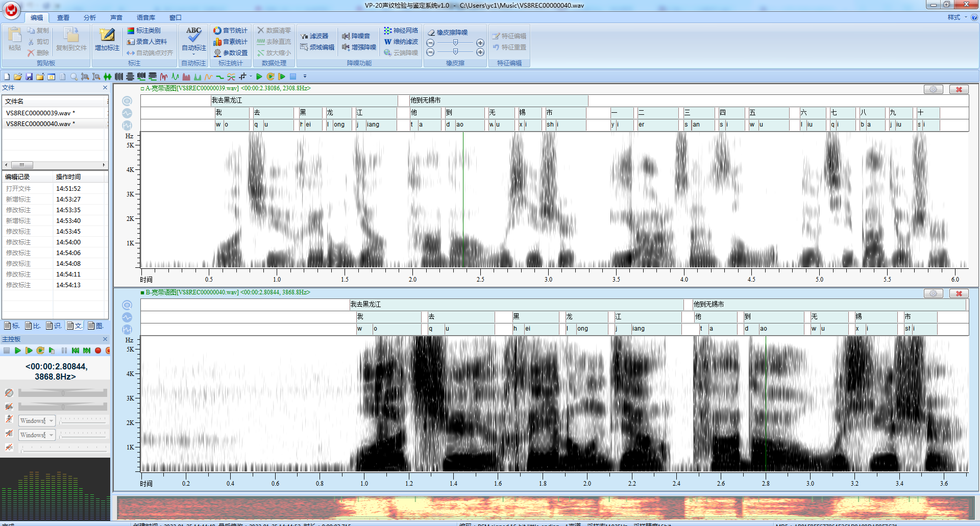Click the magnifier zoom toolbar icon
Screen dimensions: 980x526
coord(74,77)
